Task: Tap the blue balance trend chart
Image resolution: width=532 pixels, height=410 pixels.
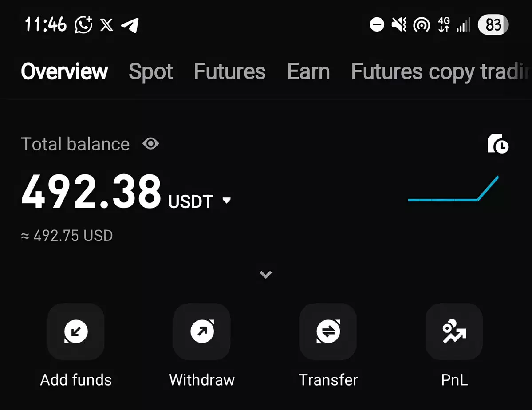Action: click(x=453, y=191)
